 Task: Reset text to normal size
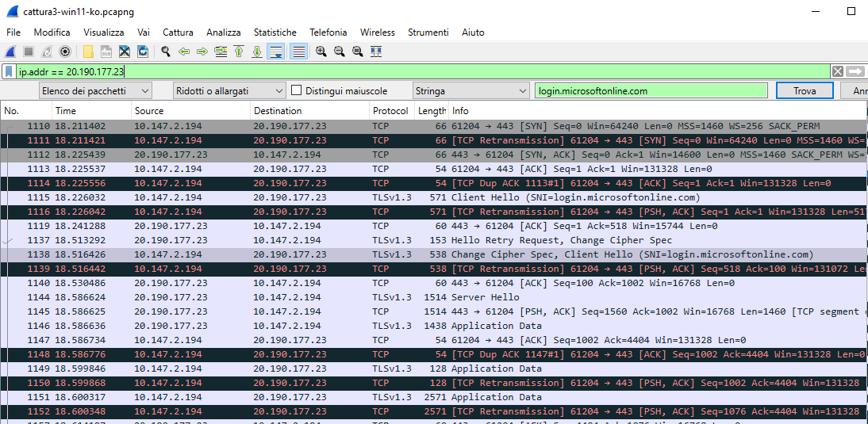point(358,52)
